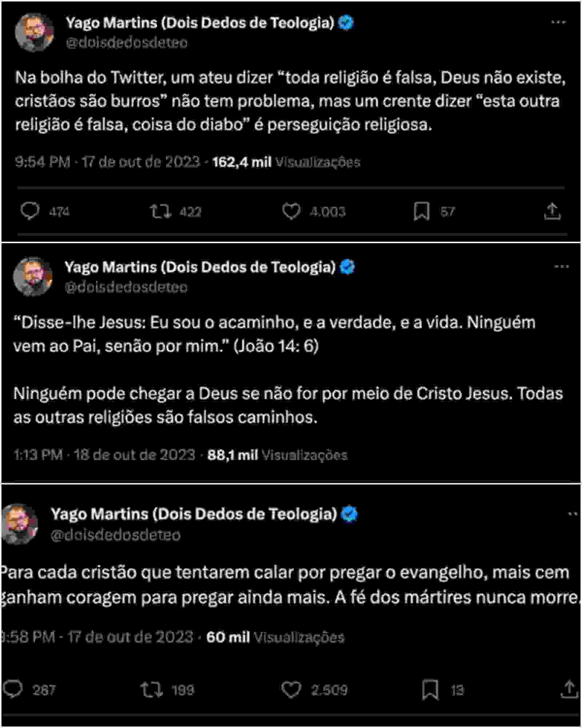The width and height of the screenshot is (582, 728).
Task: Click the reply icon on the first tweet
Action: (30, 211)
